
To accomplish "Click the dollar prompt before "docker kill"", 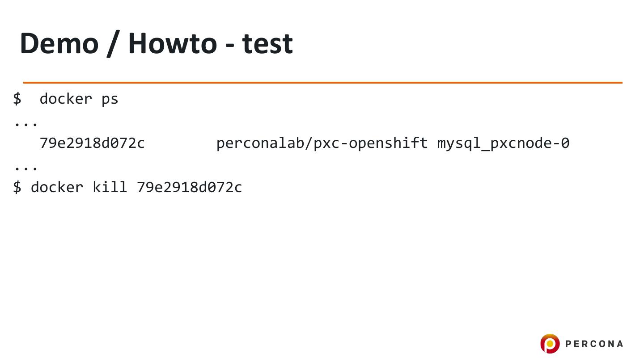I will (x=17, y=187).
